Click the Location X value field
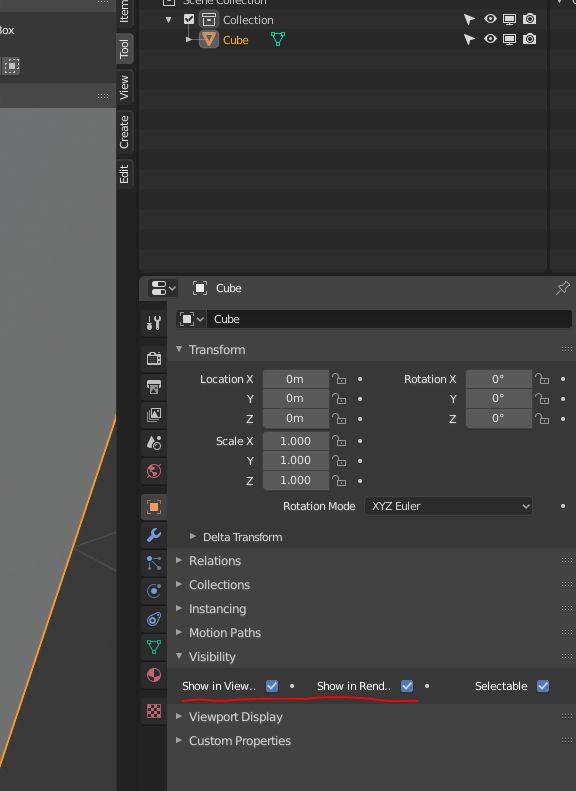 coord(296,379)
